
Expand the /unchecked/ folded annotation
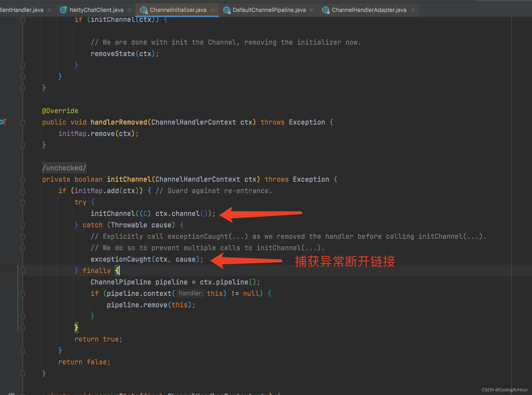pyautogui.click(x=64, y=168)
